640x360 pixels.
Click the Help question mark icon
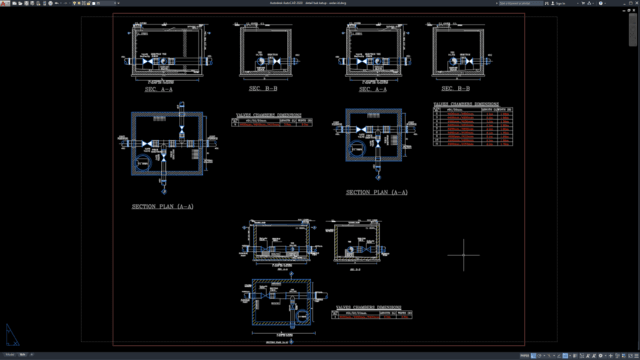[x=601, y=3]
